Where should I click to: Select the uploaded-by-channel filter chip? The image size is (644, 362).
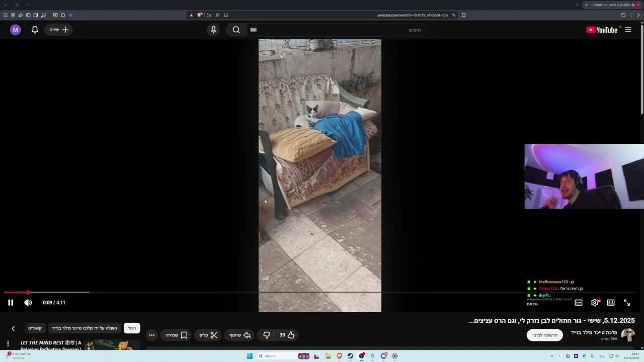pyautogui.click(x=85, y=328)
